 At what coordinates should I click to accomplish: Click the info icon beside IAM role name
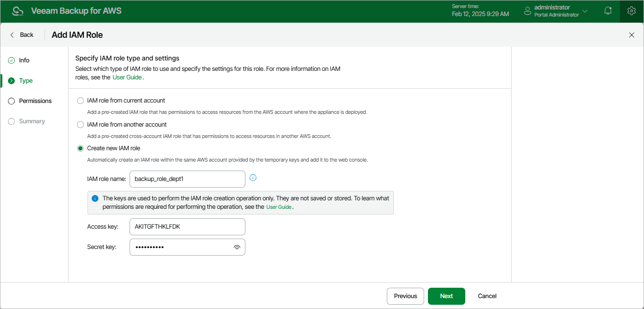[253, 178]
